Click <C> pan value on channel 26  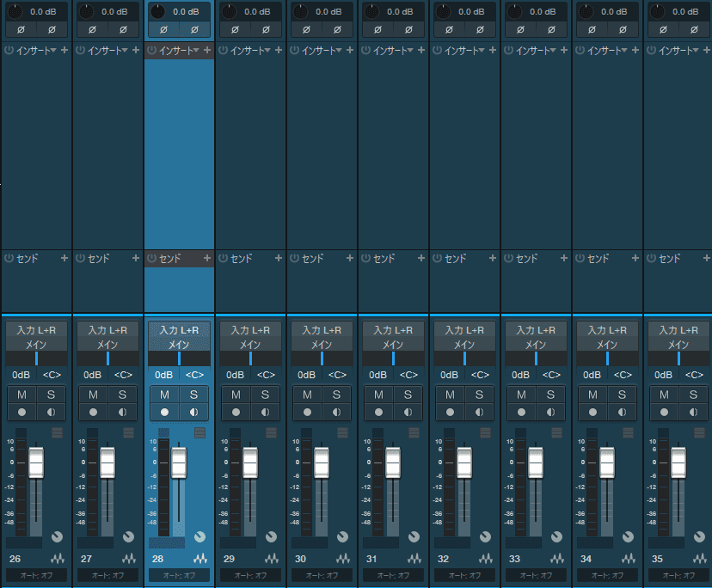tap(52, 375)
